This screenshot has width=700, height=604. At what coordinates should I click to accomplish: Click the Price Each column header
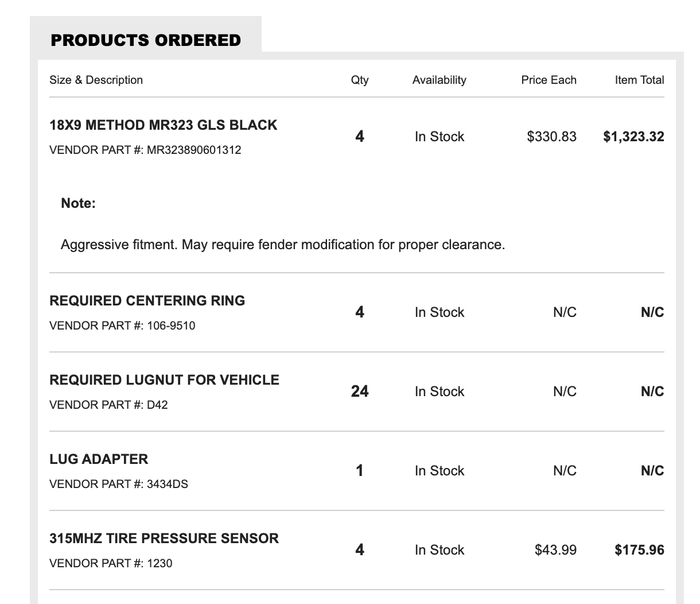(549, 80)
